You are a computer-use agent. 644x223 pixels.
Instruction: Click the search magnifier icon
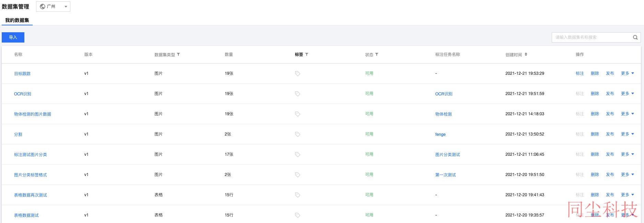click(635, 37)
